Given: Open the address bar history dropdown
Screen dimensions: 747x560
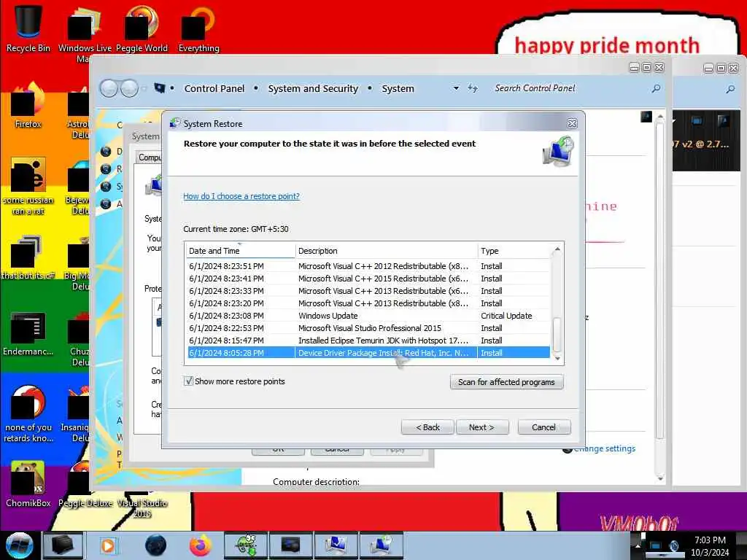Looking at the screenshot, I should [456, 88].
